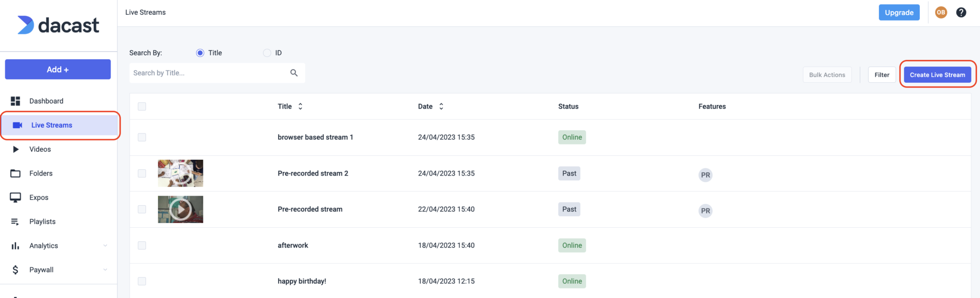Sort the list by Title arrows
980x298 pixels.
[300, 106]
